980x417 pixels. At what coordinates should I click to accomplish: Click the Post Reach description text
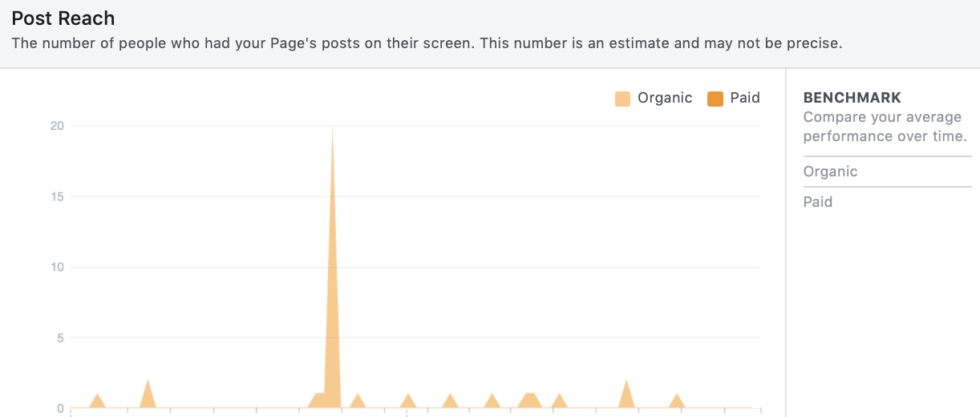427,43
